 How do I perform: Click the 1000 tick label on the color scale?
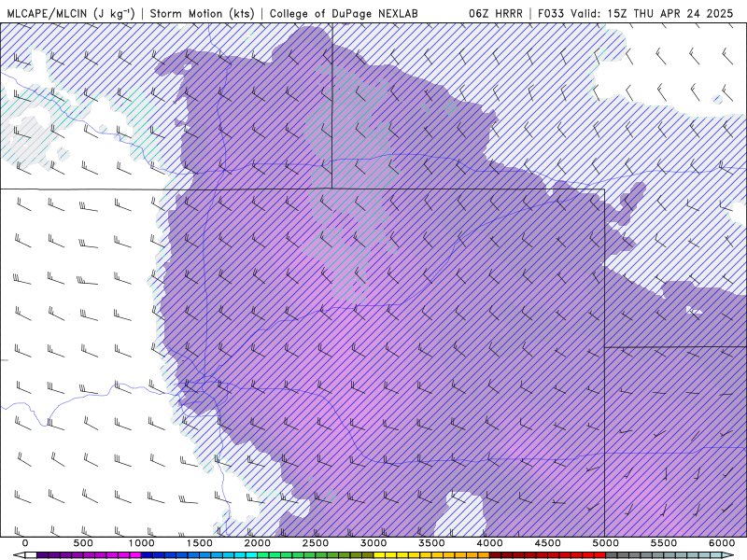[141, 543]
